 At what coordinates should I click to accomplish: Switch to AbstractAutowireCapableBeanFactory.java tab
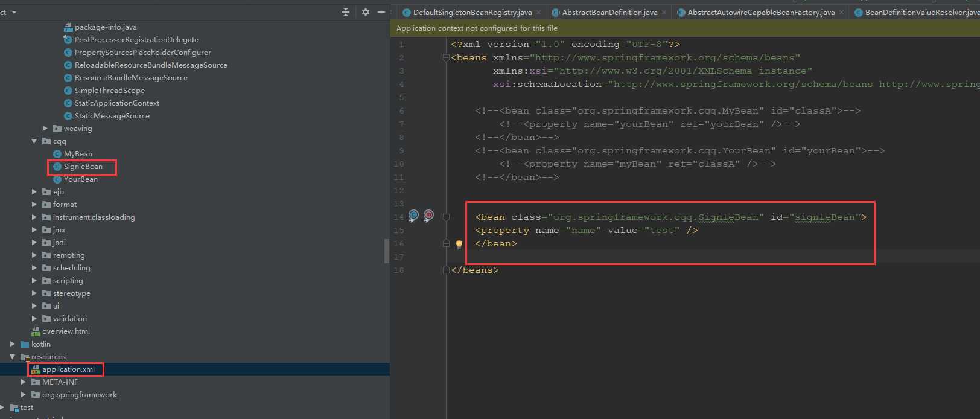[761, 13]
